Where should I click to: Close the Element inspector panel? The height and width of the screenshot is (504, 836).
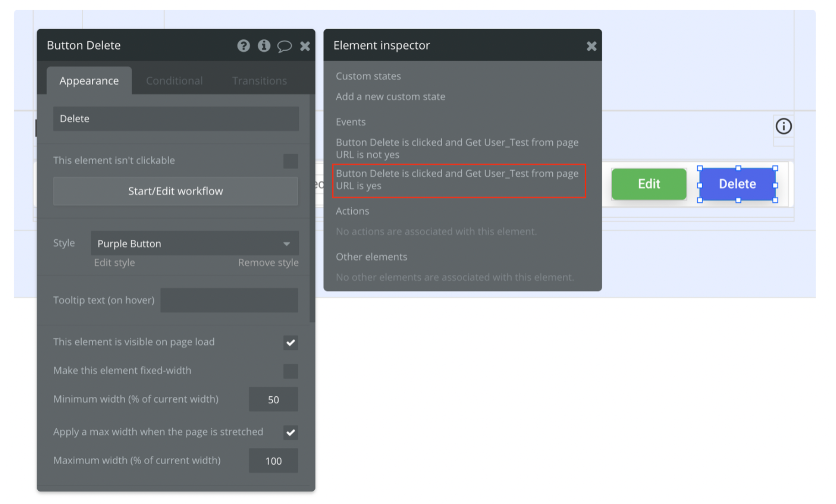pyautogui.click(x=591, y=46)
